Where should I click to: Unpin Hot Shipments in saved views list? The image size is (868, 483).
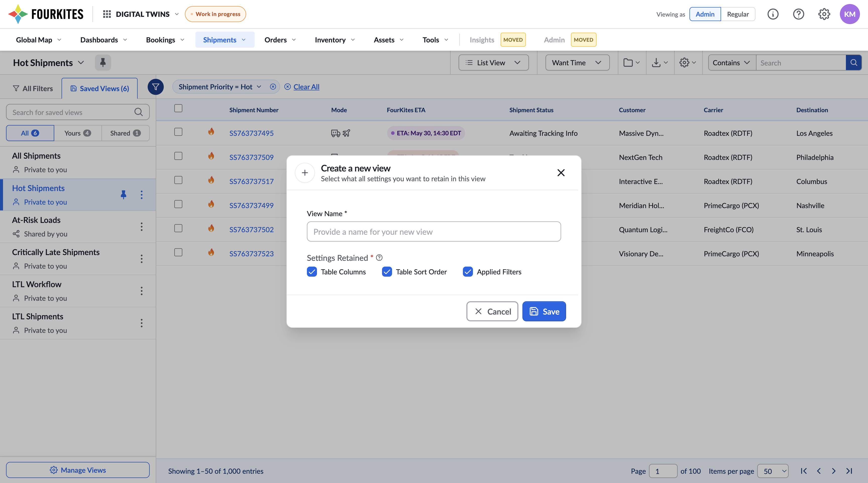(x=124, y=195)
